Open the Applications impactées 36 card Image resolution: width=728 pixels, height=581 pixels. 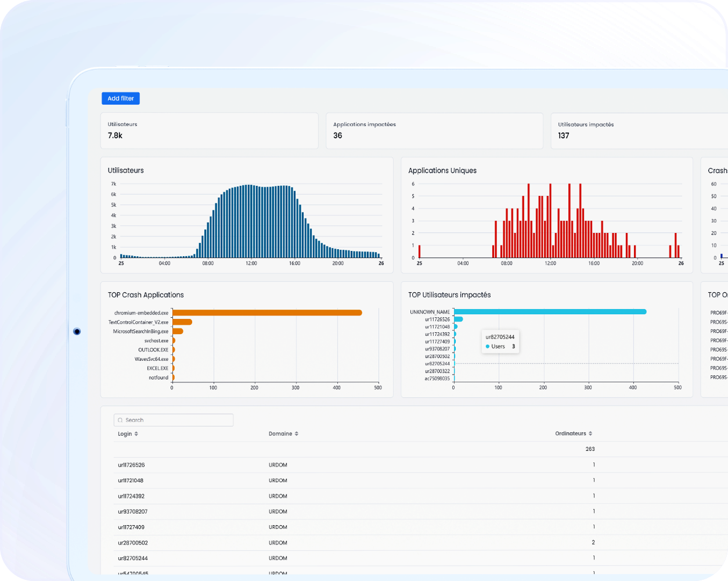(x=434, y=131)
